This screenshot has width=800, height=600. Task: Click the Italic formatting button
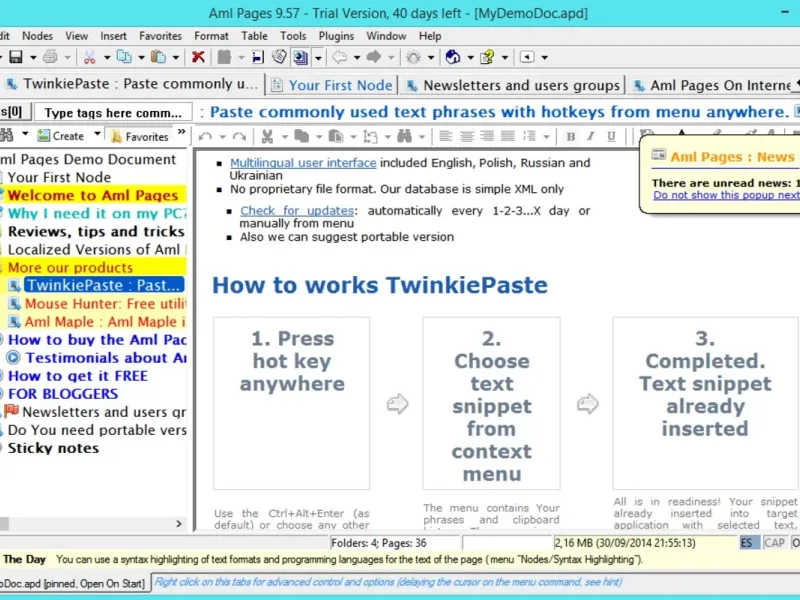588,136
